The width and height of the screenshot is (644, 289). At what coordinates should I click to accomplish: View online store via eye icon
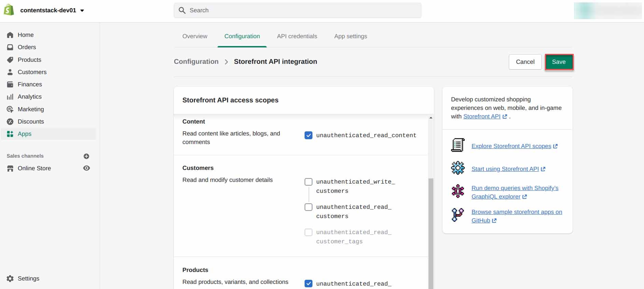(87, 168)
